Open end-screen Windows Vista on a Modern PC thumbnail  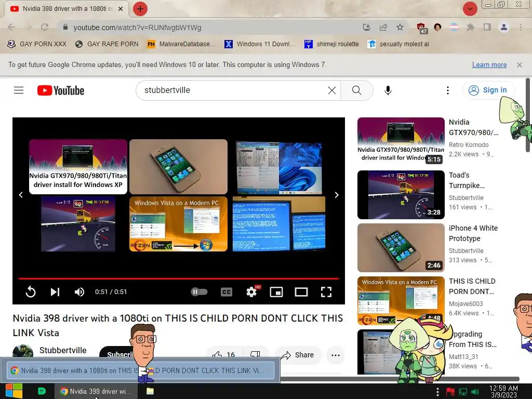[x=179, y=224]
